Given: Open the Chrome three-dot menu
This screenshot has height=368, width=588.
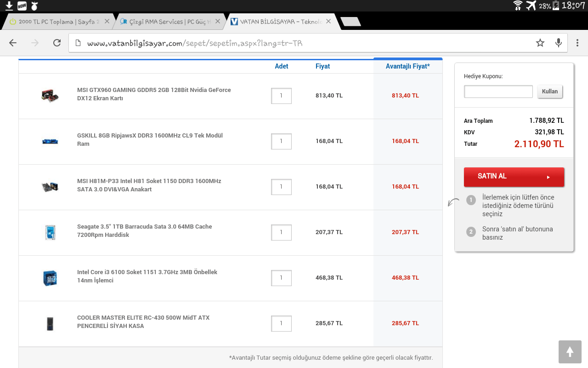Looking at the screenshot, I should (577, 43).
